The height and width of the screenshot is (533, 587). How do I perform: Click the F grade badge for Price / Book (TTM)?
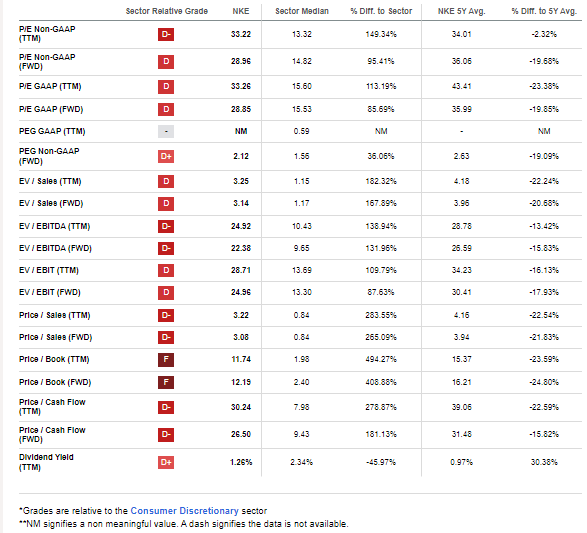click(x=166, y=359)
